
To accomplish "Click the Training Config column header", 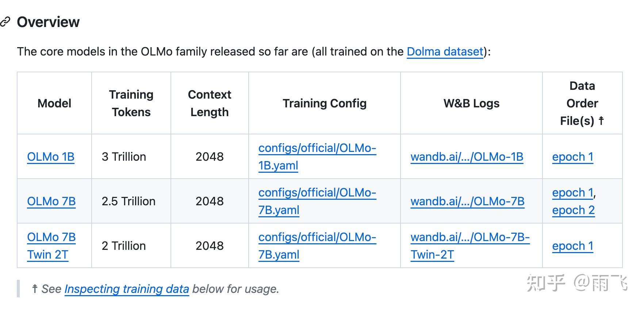I will pos(325,103).
